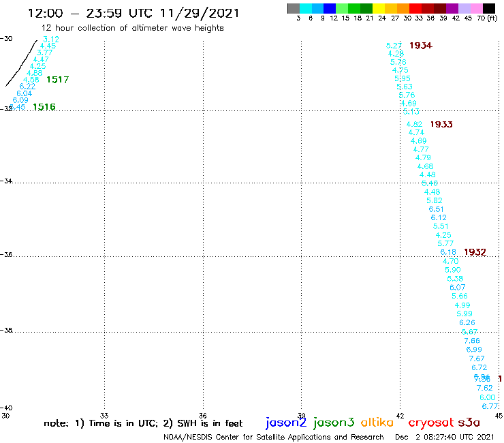Click timestamp 'Dec 2 08:27:40 UTC 2021'
Image resolution: width=504 pixels, height=443 pixels.
[445, 437]
